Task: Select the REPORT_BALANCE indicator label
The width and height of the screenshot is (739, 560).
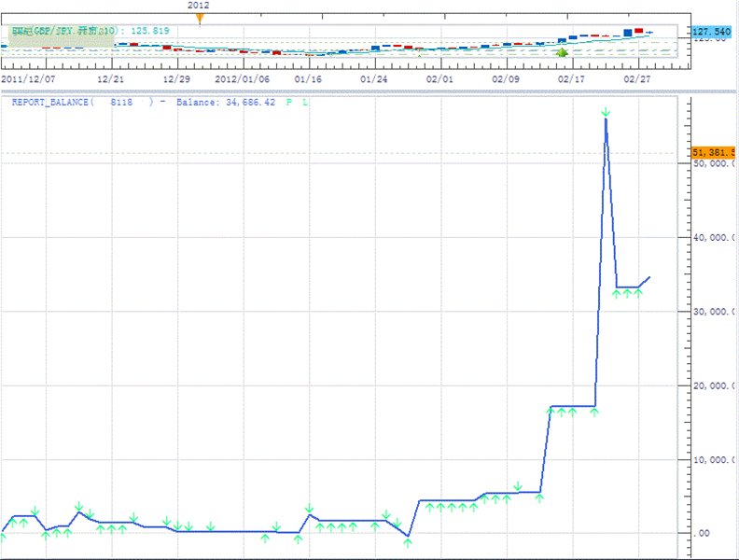Action: (52, 103)
